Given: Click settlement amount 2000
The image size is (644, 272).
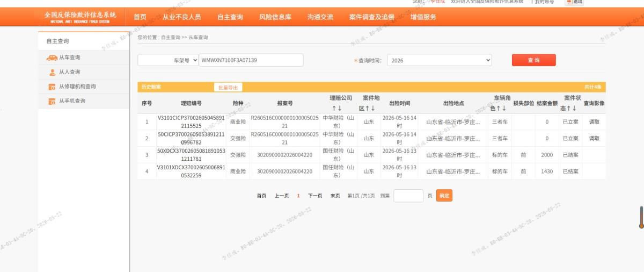Looking at the screenshot, I should click(547, 155).
